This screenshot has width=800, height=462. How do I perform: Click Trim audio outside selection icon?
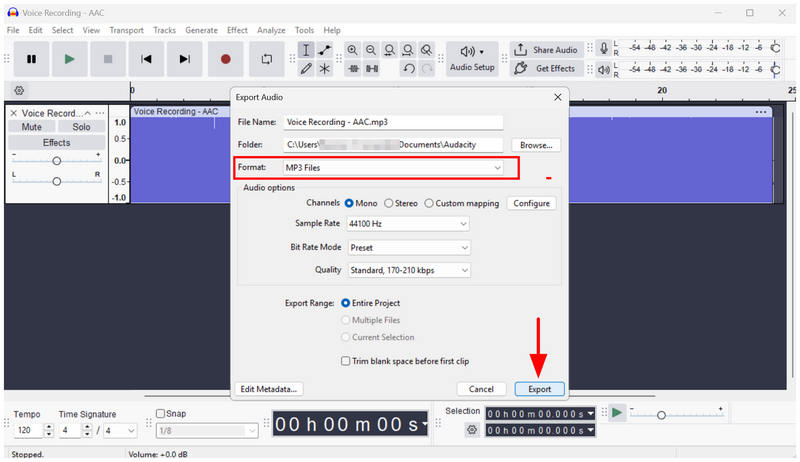(353, 68)
